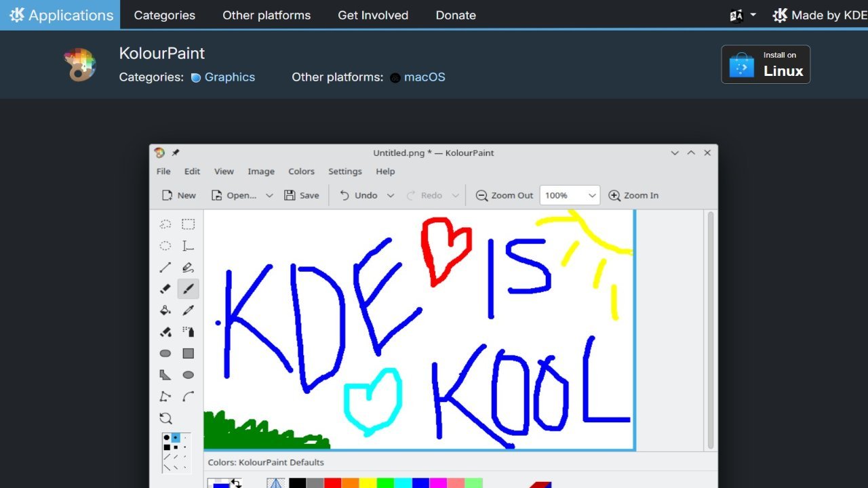Click New document in KolourPaint toolbar

point(179,195)
